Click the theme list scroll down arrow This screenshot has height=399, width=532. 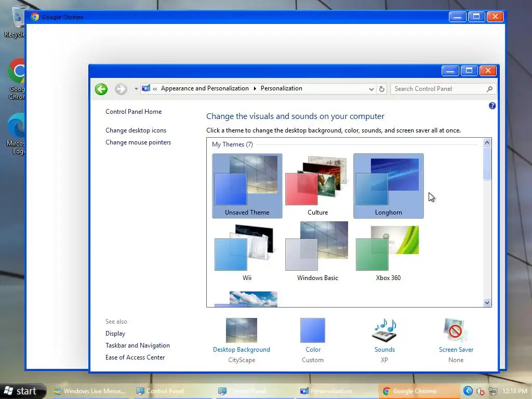point(487,303)
